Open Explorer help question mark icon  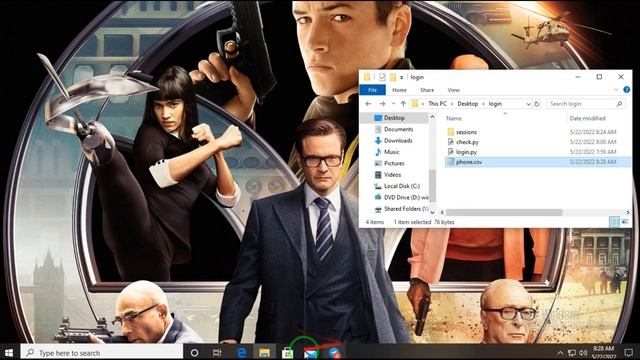point(627,90)
